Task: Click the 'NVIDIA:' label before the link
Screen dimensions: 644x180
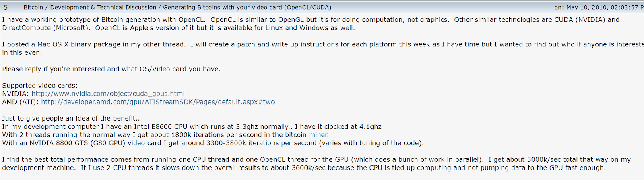Action: click(x=15, y=94)
